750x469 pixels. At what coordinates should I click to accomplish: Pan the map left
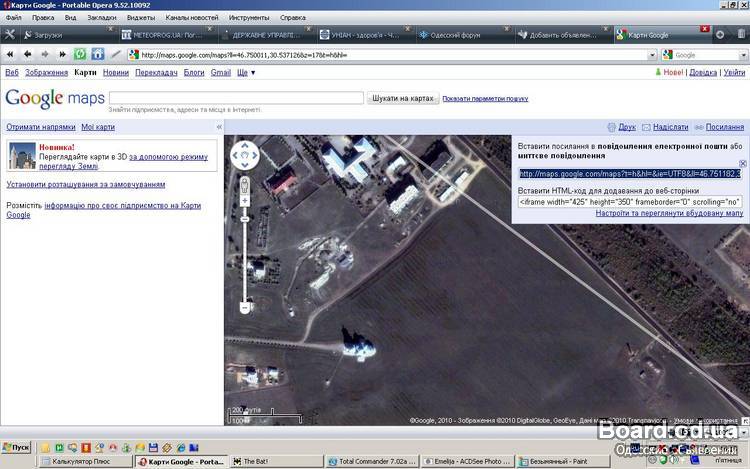click(x=234, y=155)
